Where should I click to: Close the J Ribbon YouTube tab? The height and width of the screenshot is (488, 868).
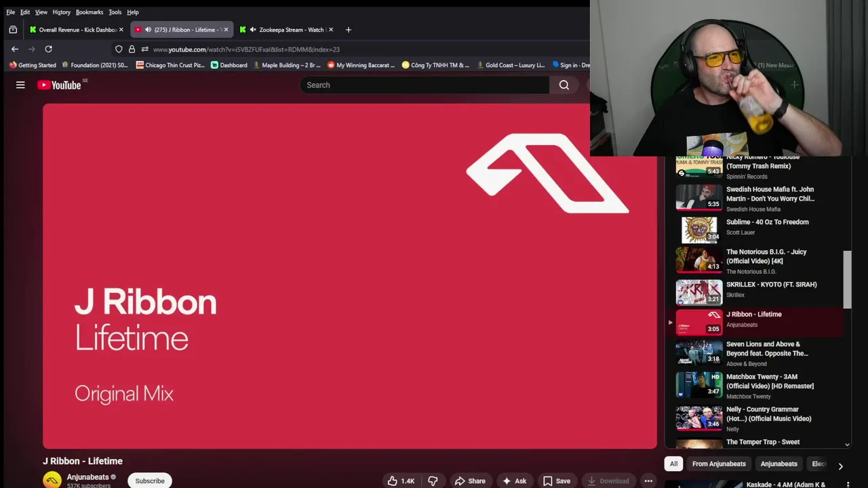click(225, 30)
